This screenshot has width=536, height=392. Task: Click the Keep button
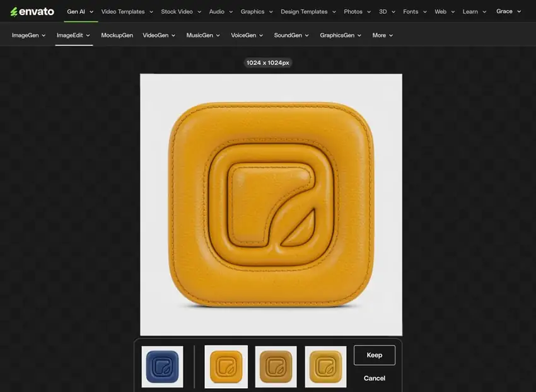click(x=375, y=355)
